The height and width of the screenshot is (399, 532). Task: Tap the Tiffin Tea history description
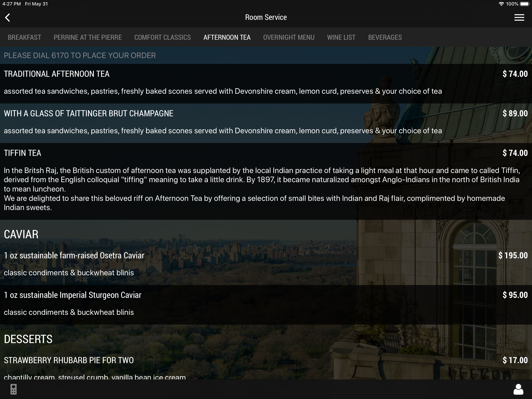pyautogui.click(x=262, y=189)
